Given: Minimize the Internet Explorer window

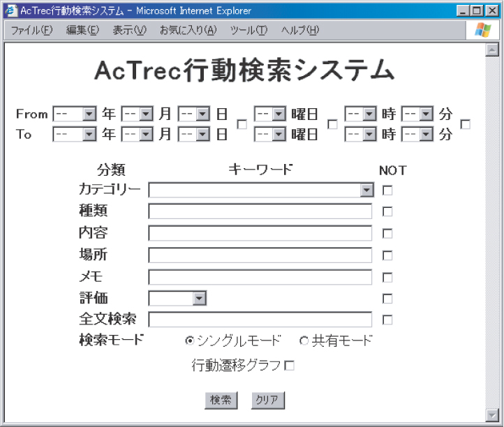Looking at the screenshot, I should 463,11.
